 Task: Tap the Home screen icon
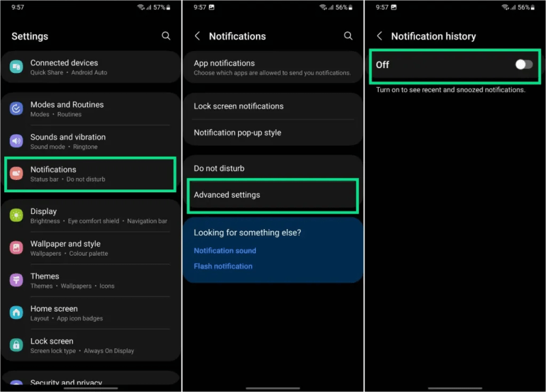(16, 313)
